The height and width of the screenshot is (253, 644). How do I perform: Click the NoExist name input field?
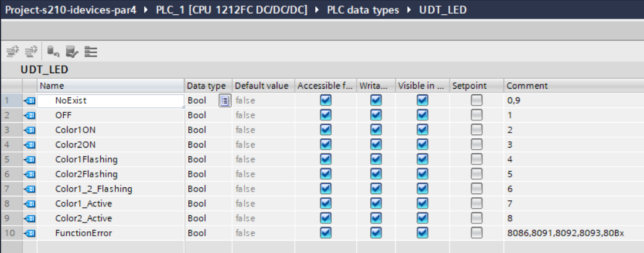point(110,100)
